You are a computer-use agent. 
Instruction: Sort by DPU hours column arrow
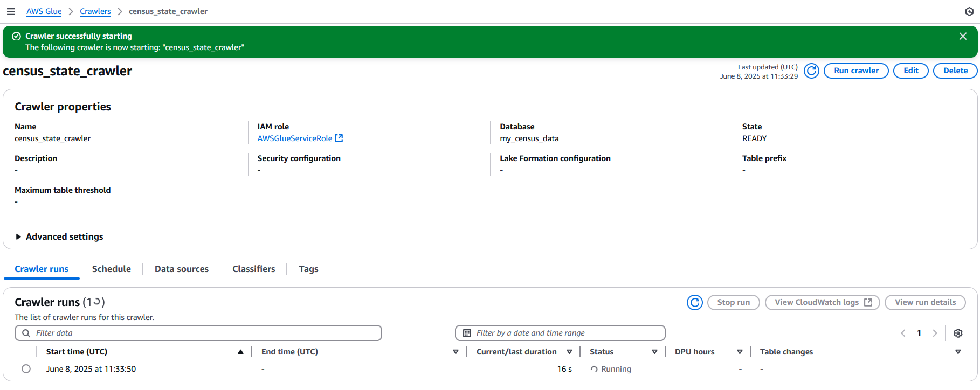tap(740, 352)
